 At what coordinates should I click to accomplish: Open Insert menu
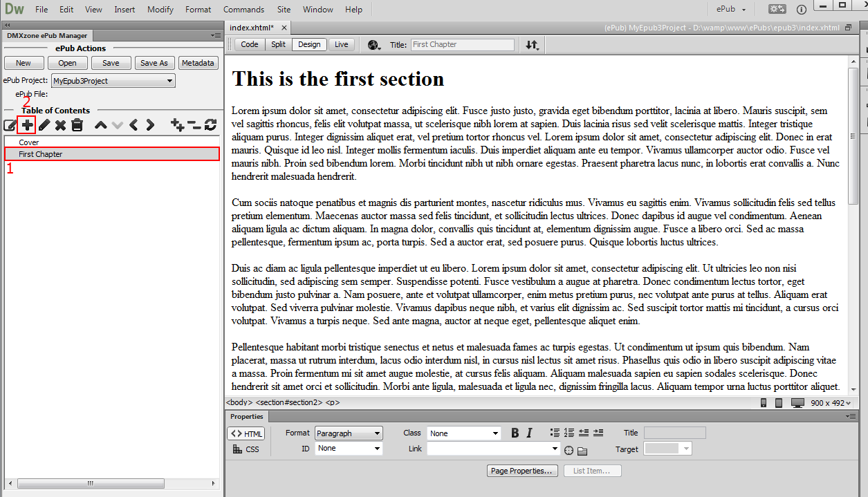(124, 10)
